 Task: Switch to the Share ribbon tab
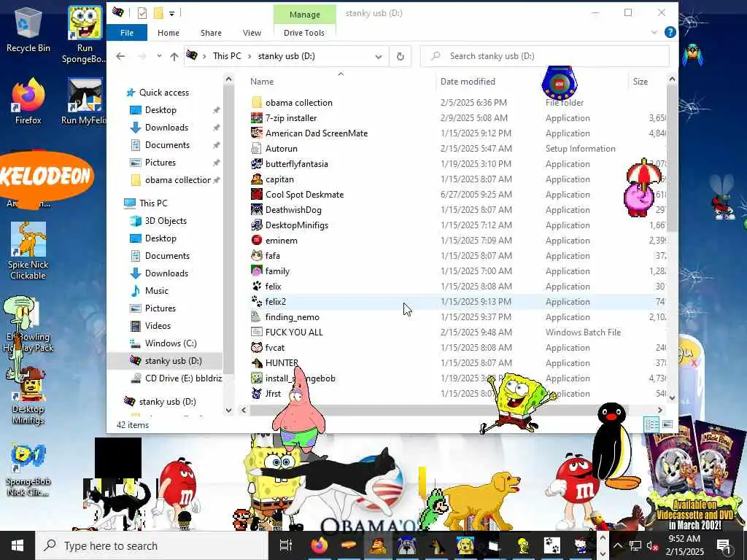coord(211,33)
